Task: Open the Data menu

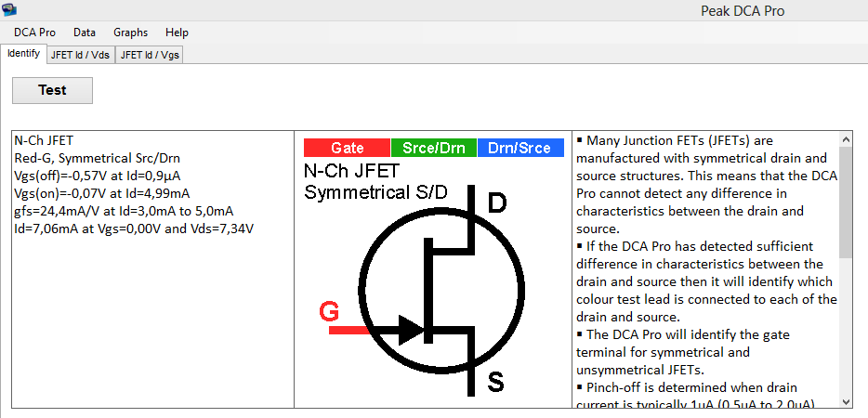Action: [85, 33]
